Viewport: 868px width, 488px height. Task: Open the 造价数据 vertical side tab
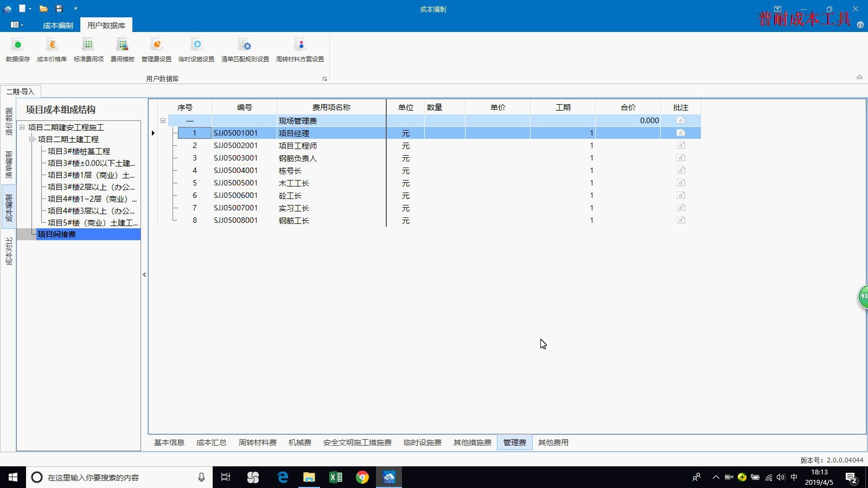coord(9,121)
